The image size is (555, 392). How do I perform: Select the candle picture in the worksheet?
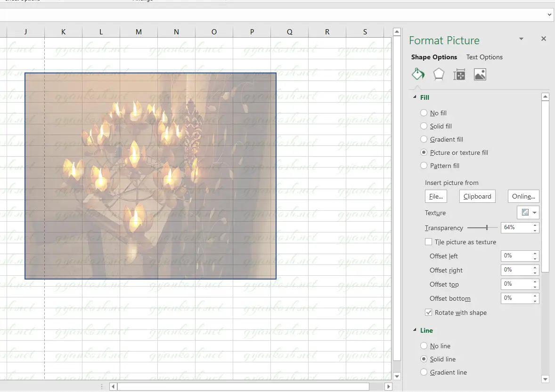coord(150,176)
